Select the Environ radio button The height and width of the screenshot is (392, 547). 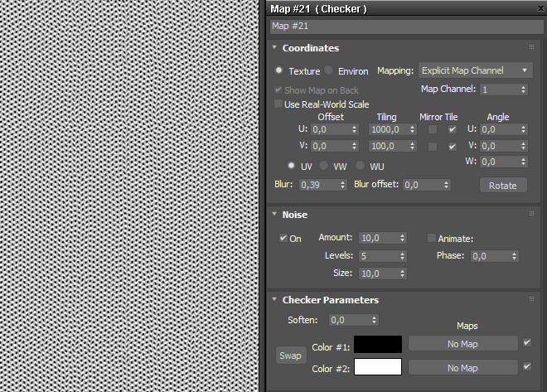tap(329, 71)
